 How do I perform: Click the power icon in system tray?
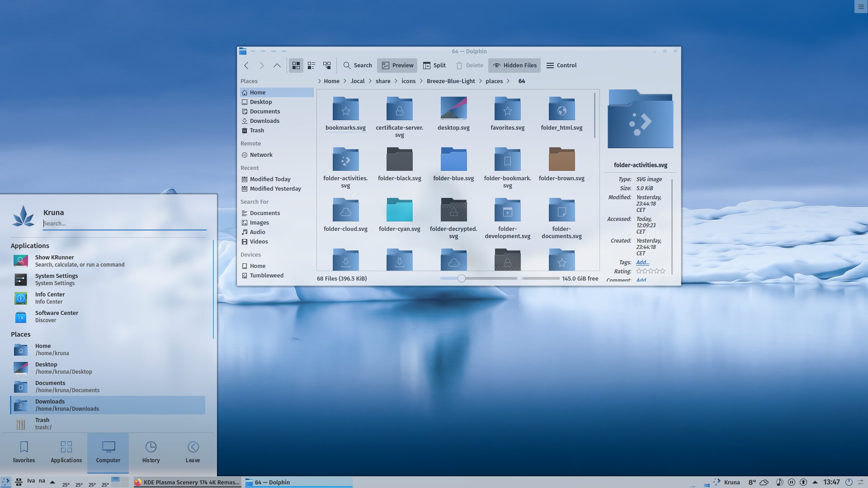point(849,482)
